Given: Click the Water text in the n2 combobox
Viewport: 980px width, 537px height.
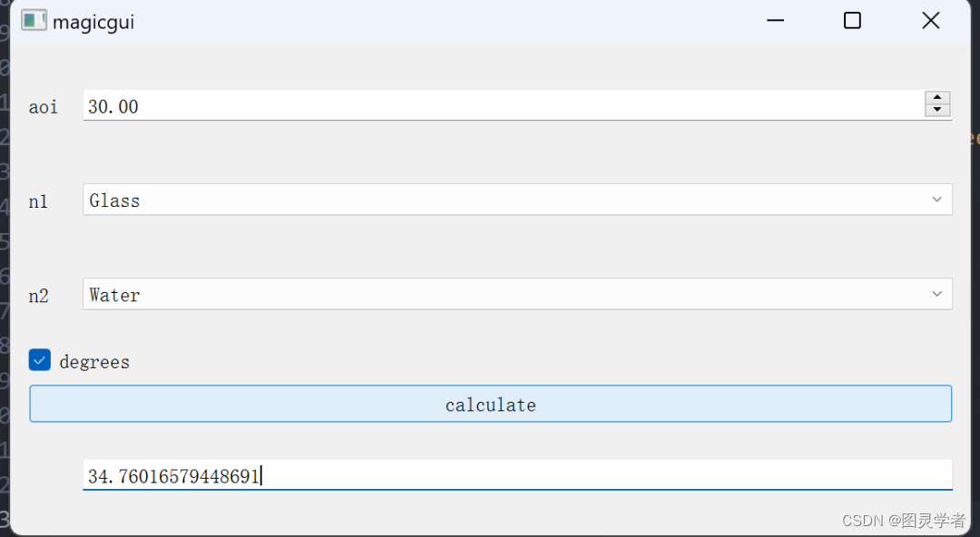Looking at the screenshot, I should pyautogui.click(x=114, y=294).
